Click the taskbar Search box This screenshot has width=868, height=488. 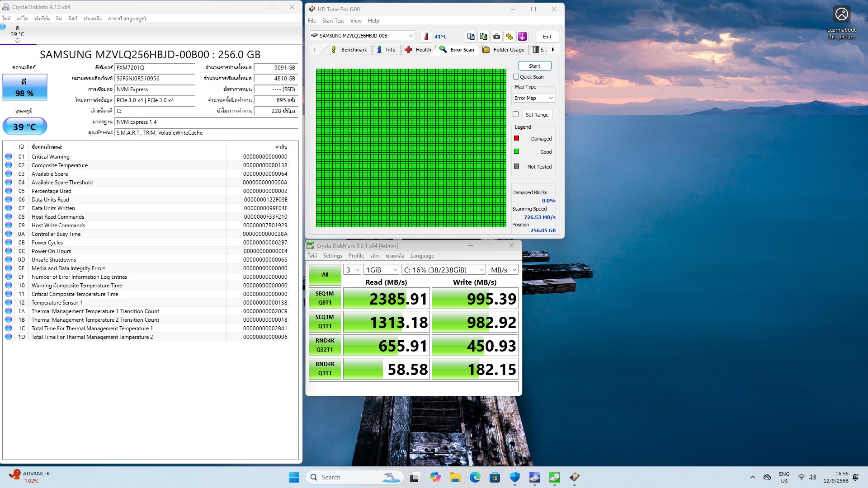(355, 477)
